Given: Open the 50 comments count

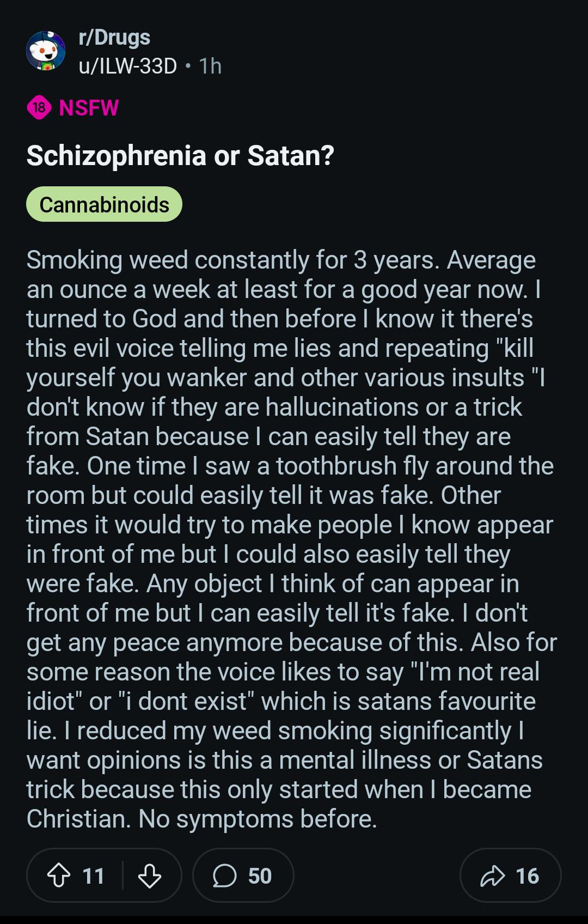Looking at the screenshot, I should [260, 876].
